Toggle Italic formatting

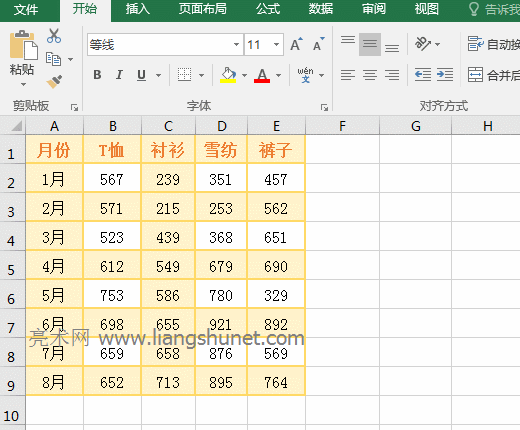[119, 75]
